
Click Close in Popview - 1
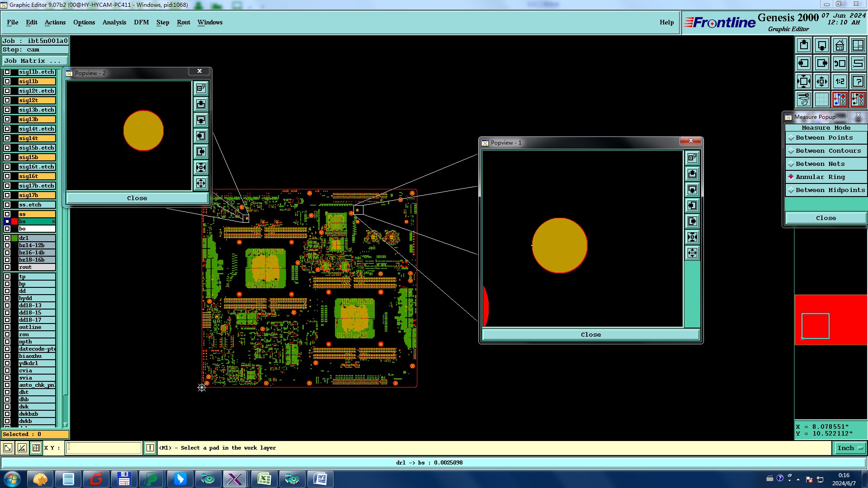click(x=590, y=335)
